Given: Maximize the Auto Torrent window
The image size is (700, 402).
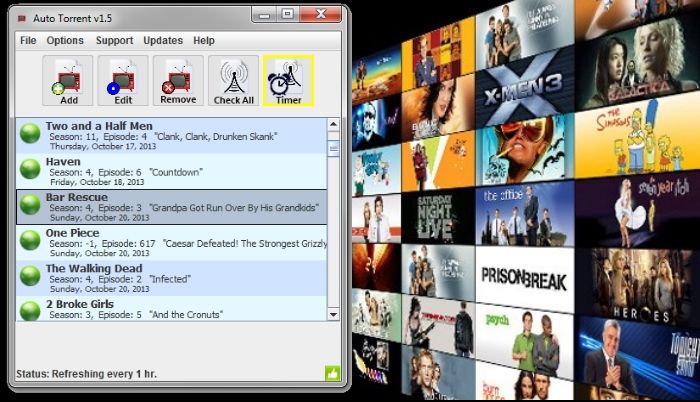Looking at the screenshot, I should coord(288,15).
